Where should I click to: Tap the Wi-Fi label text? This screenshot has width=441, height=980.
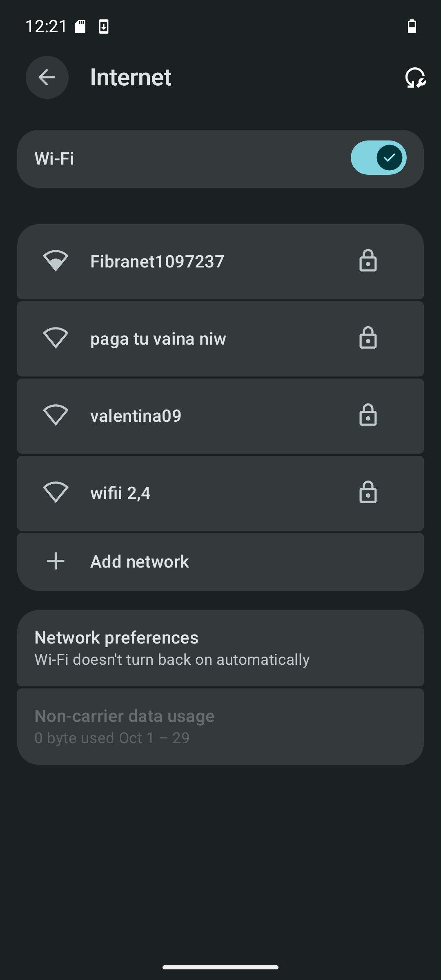pos(54,158)
